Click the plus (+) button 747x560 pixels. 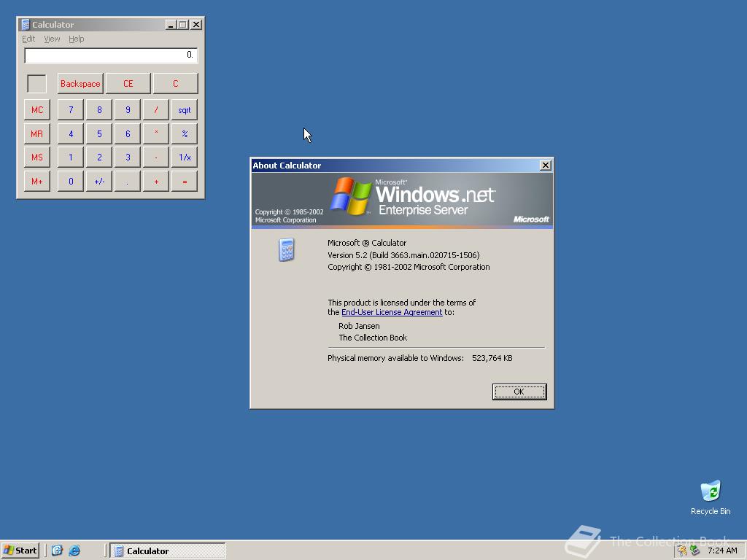tap(156, 182)
